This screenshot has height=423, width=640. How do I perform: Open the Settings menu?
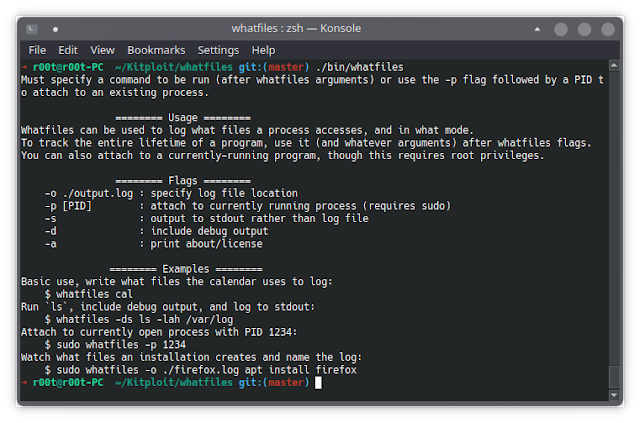point(218,50)
